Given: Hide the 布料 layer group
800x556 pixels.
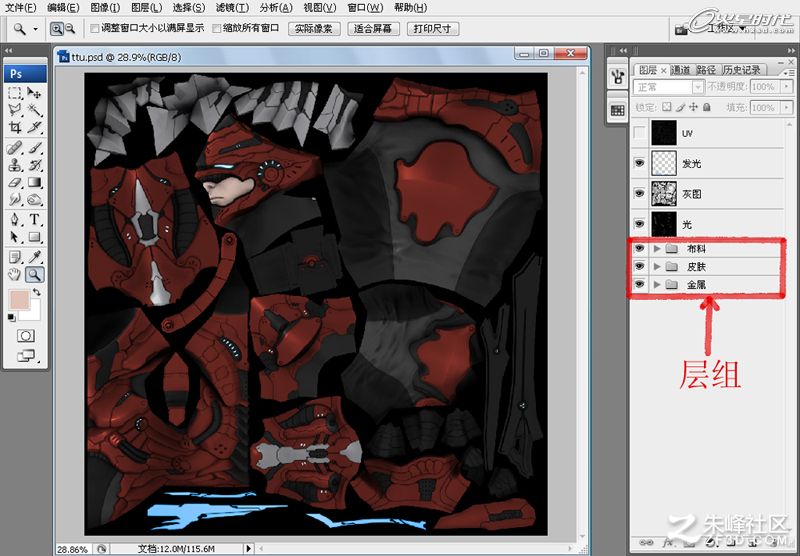Looking at the screenshot, I should (x=639, y=248).
